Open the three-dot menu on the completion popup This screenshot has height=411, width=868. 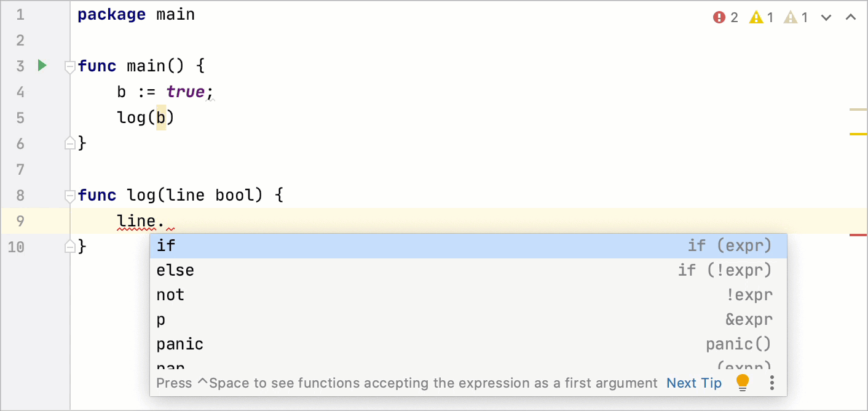coord(771,382)
